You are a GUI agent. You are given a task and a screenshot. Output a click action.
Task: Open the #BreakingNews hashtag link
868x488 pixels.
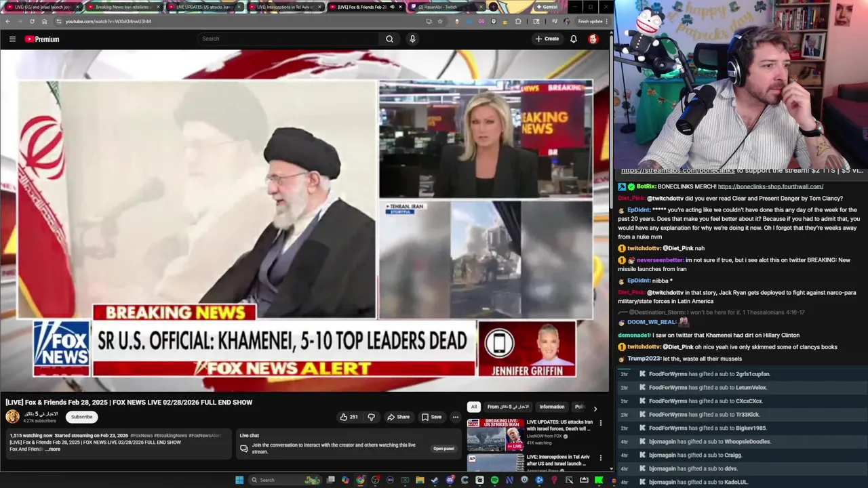pos(170,435)
